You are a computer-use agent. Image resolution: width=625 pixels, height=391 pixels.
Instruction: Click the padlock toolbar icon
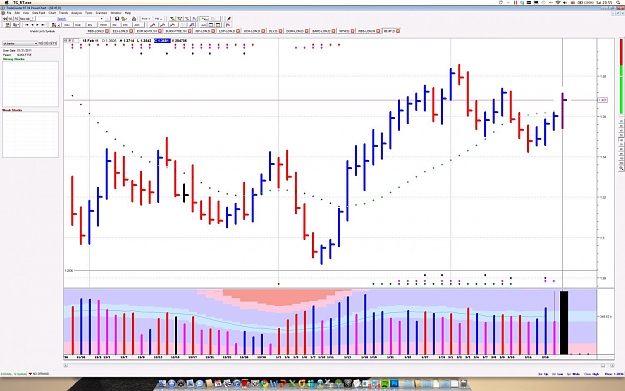[134, 19]
